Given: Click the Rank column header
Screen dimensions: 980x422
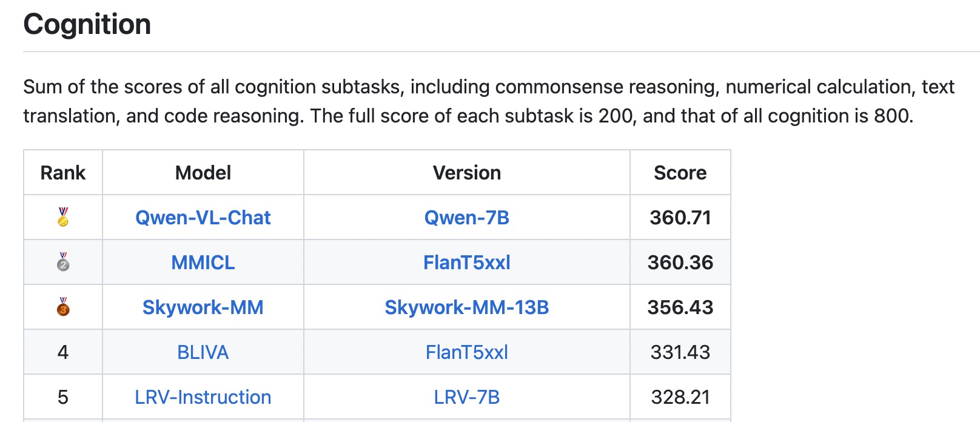Looking at the screenshot, I should click(63, 173).
